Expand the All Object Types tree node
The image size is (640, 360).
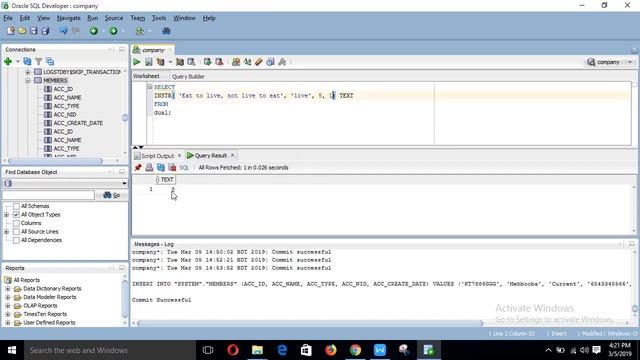tap(7, 215)
